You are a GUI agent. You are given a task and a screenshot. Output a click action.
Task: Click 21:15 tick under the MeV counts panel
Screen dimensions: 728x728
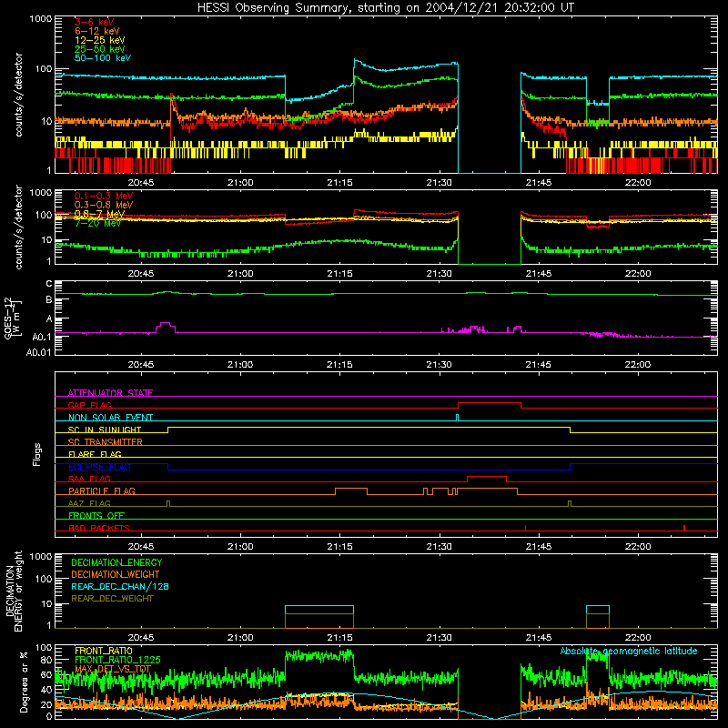(x=339, y=274)
